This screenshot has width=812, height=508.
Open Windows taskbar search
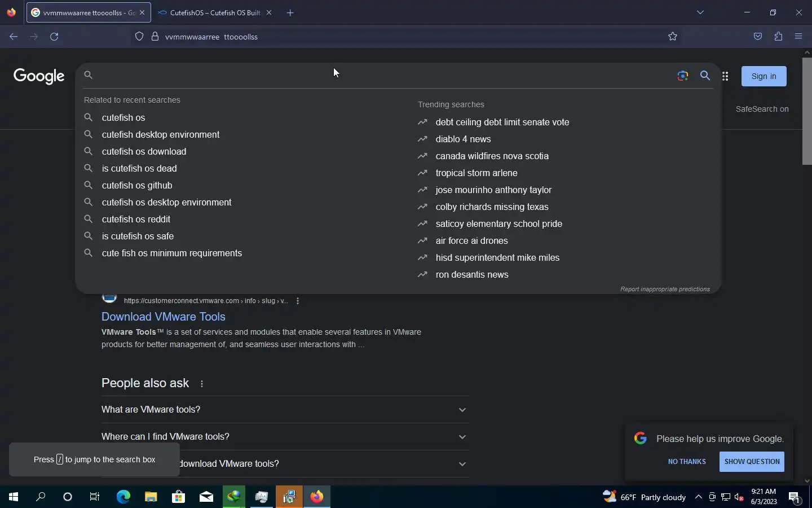coord(41,497)
